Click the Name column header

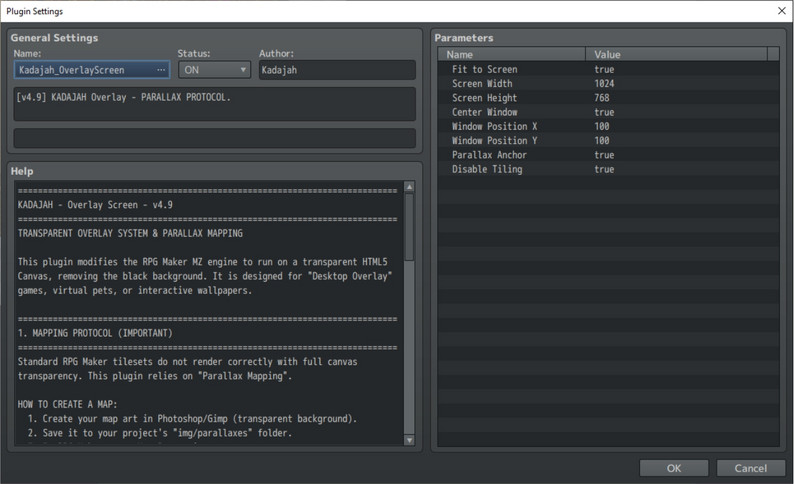click(x=511, y=54)
